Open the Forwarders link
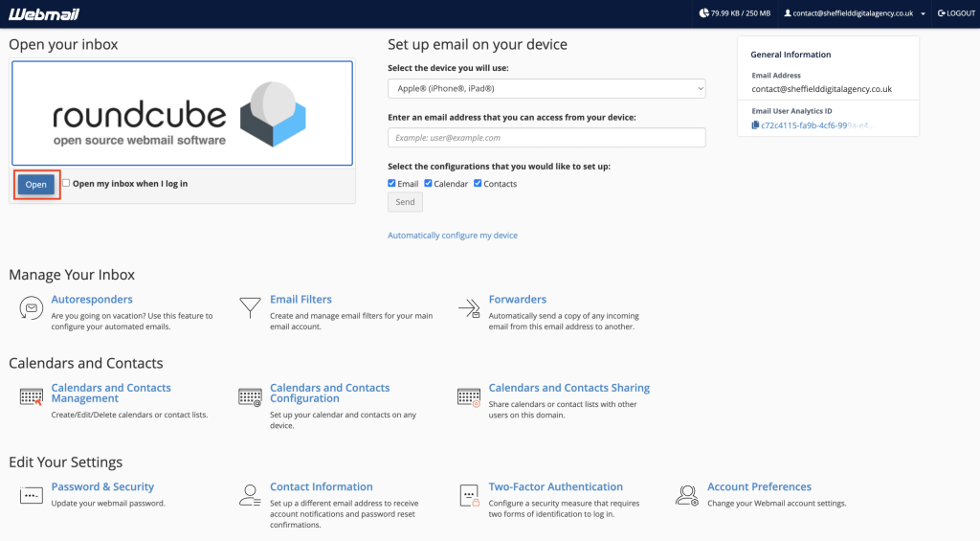 (518, 299)
